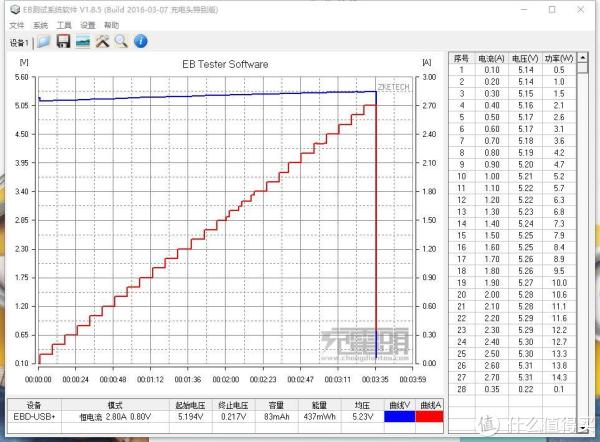Click the average voltage 5.23V cell
The width and height of the screenshot is (600, 442).
tap(362, 417)
